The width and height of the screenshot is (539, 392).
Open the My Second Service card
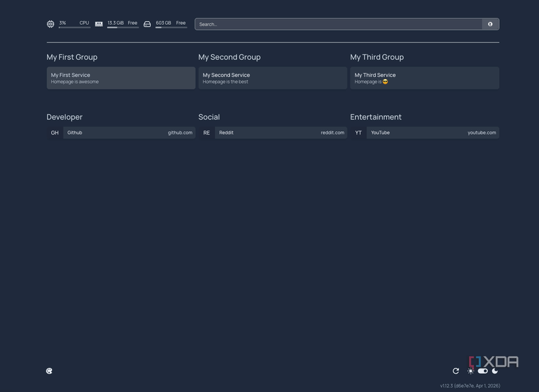click(272, 78)
